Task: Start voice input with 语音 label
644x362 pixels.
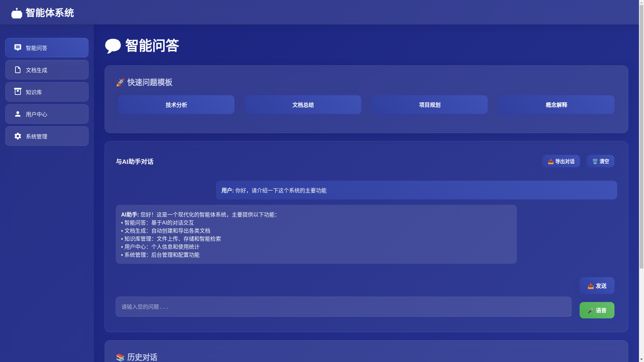Action: [601, 310]
